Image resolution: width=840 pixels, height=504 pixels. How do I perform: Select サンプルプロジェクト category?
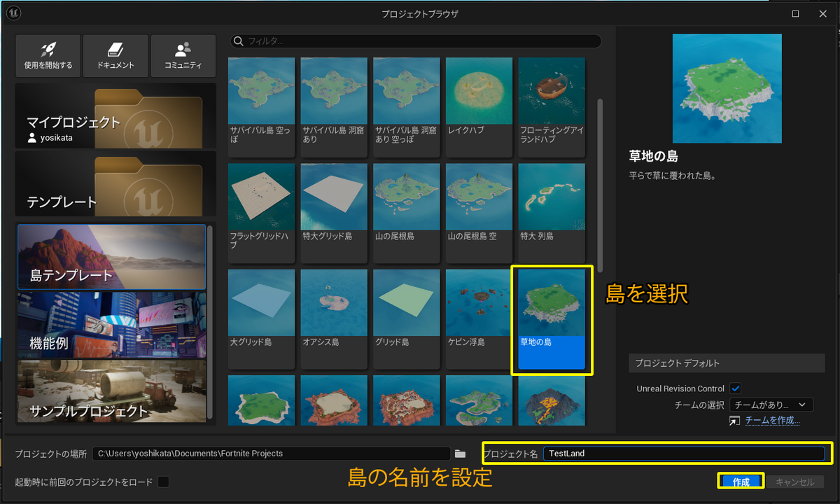(112, 392)
